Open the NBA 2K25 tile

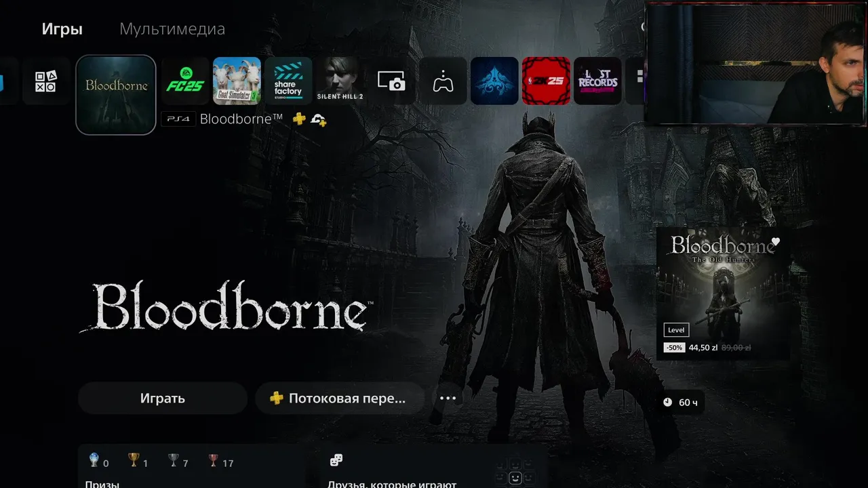click(x=546, y=81)
